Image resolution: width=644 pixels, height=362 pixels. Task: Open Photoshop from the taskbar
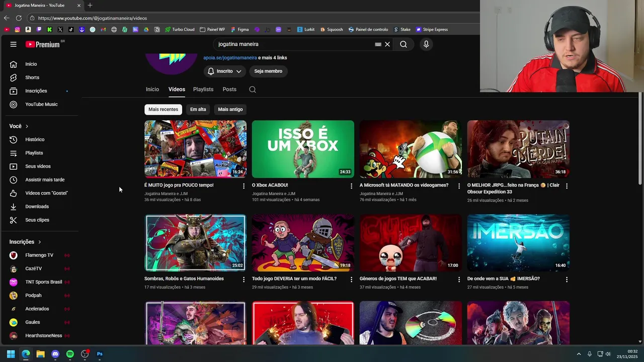[x=100, y=354]
